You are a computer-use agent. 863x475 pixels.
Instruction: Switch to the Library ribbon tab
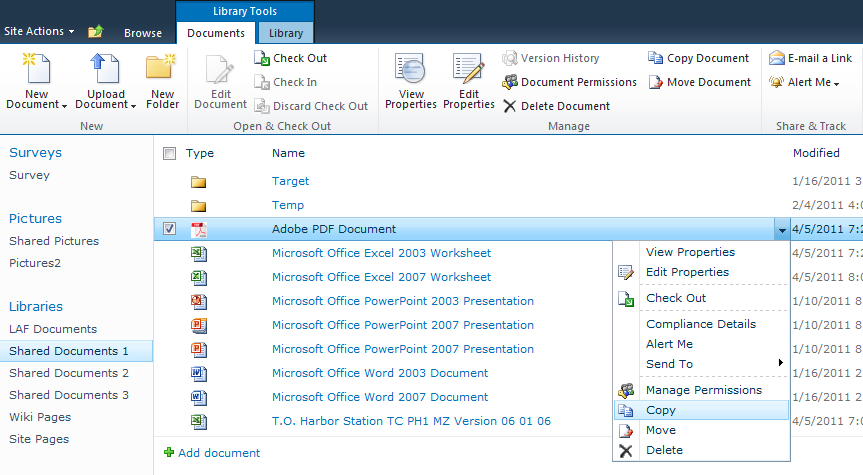[x=286, y=33]
